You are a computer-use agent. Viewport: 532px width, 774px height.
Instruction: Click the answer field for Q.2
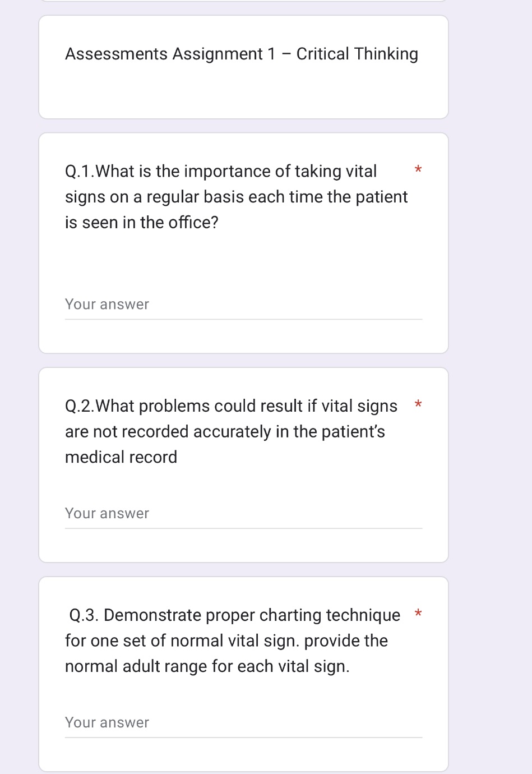pos(243,513)
